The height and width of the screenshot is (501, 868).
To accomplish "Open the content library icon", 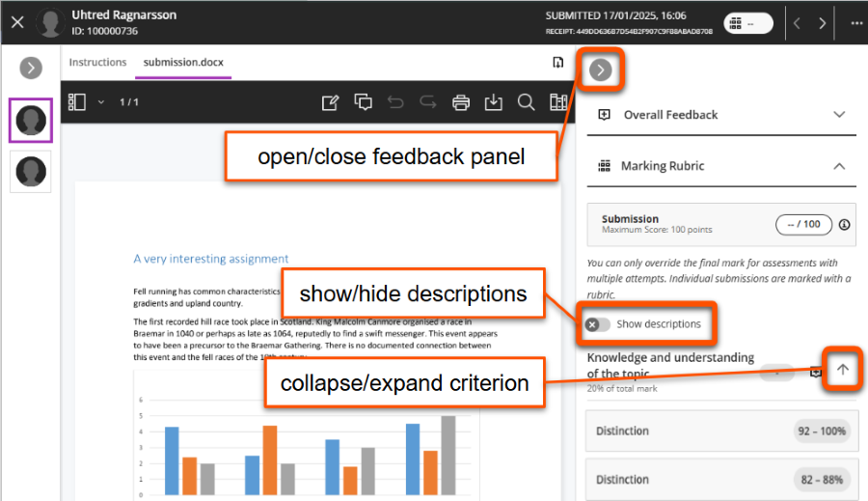I will (557, 102).
